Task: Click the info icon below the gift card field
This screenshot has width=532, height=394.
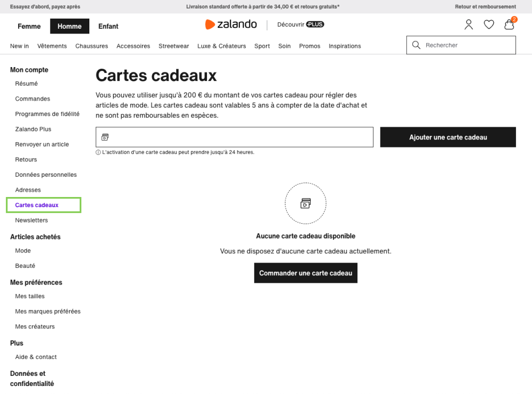Action: (98, 152)
